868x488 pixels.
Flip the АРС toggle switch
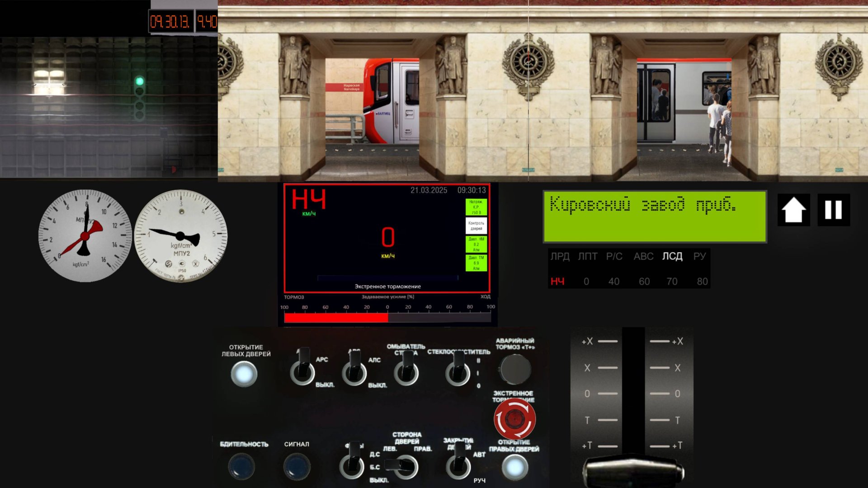coord(302,371)
